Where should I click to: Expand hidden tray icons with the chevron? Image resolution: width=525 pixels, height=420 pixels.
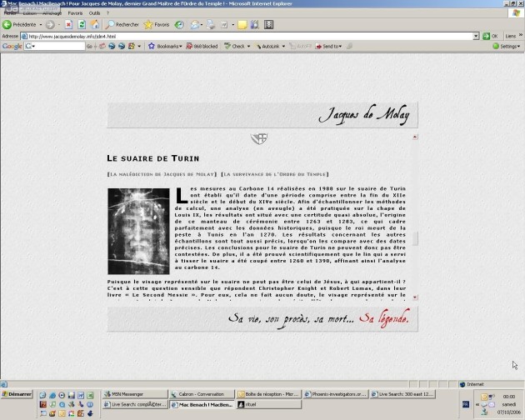pos(477,404)
